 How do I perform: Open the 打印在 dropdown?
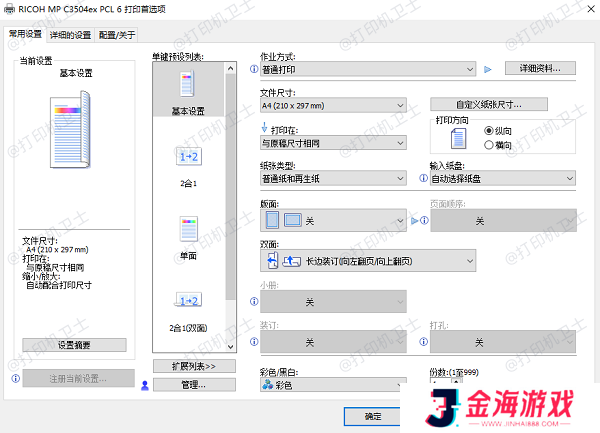(x=333, y=143)
